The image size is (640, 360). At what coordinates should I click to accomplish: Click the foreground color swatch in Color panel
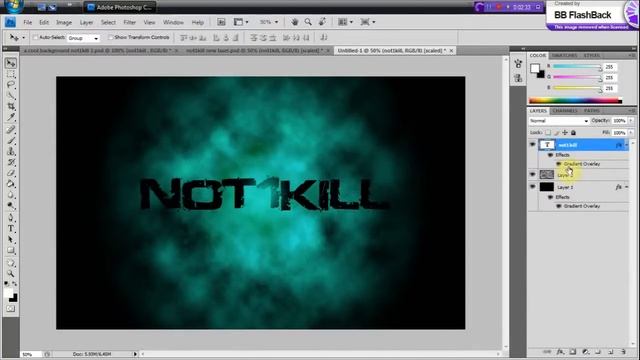click(x=535, y=69)
